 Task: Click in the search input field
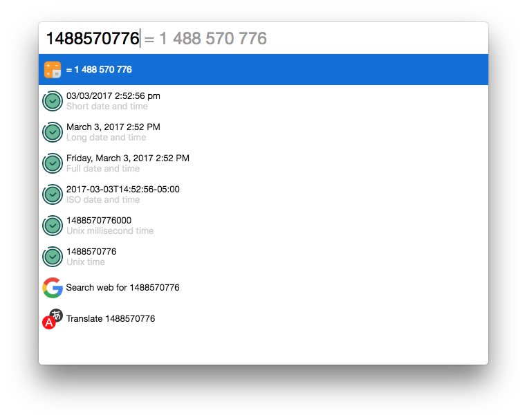(x=263, y=38)
